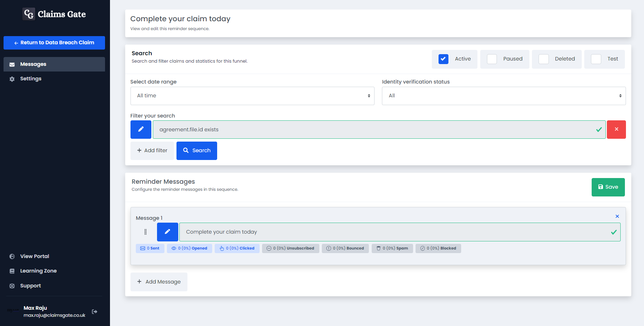Click the Max Raju user name
644x326 pixels.
35,308
